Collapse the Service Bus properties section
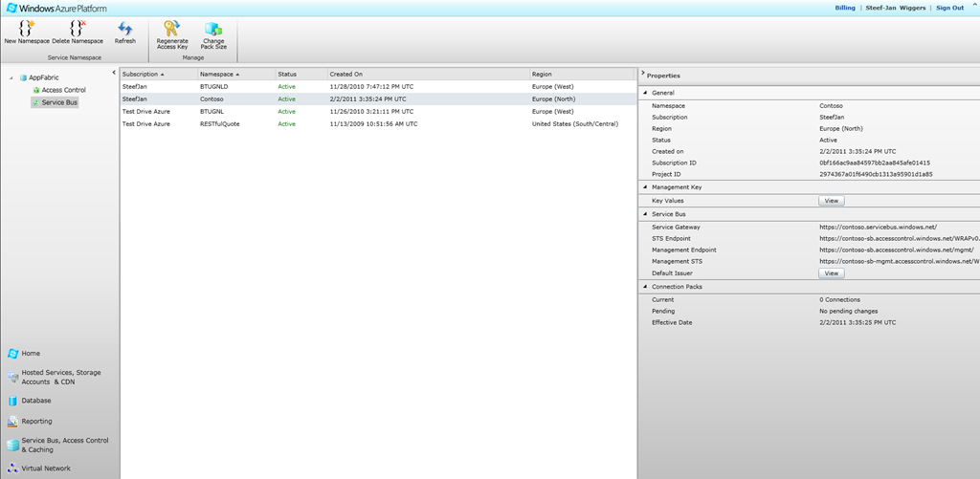Viewport: 980px width, 479px height. [645, 214]
